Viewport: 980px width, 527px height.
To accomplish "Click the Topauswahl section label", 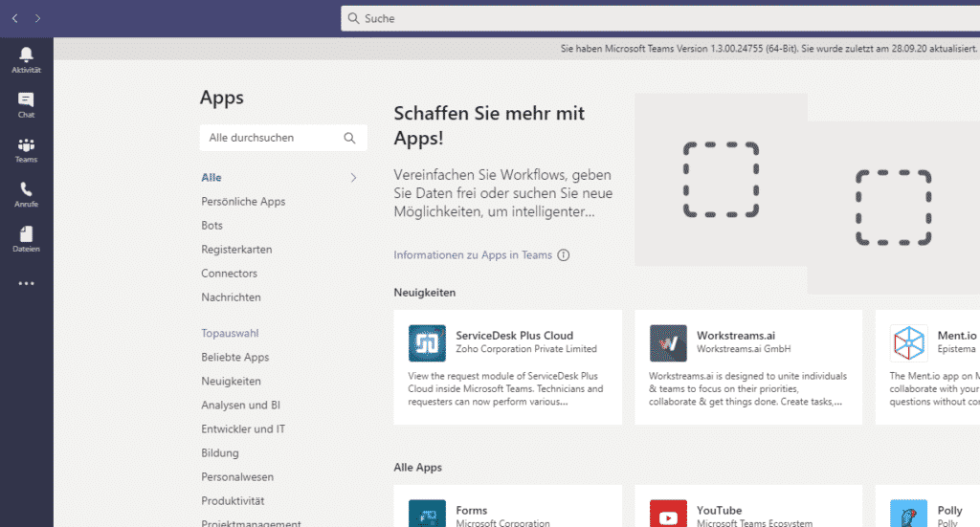I will point(230,334).
